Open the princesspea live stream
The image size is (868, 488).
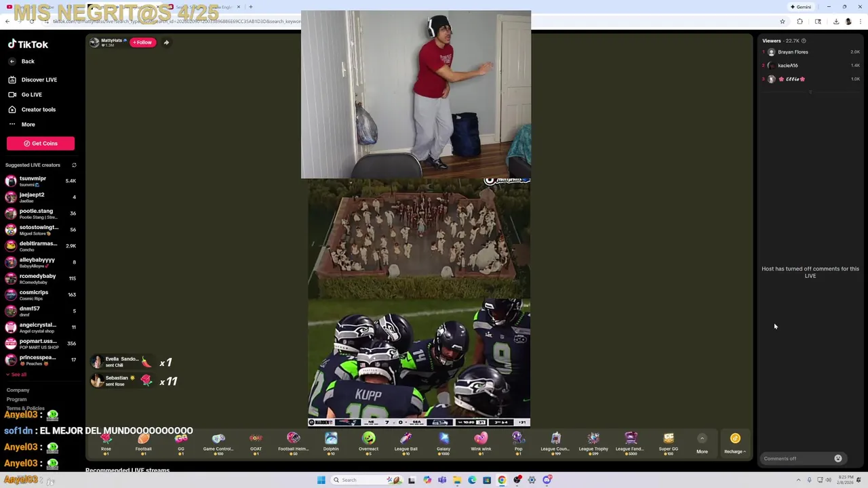pos(41,360)
